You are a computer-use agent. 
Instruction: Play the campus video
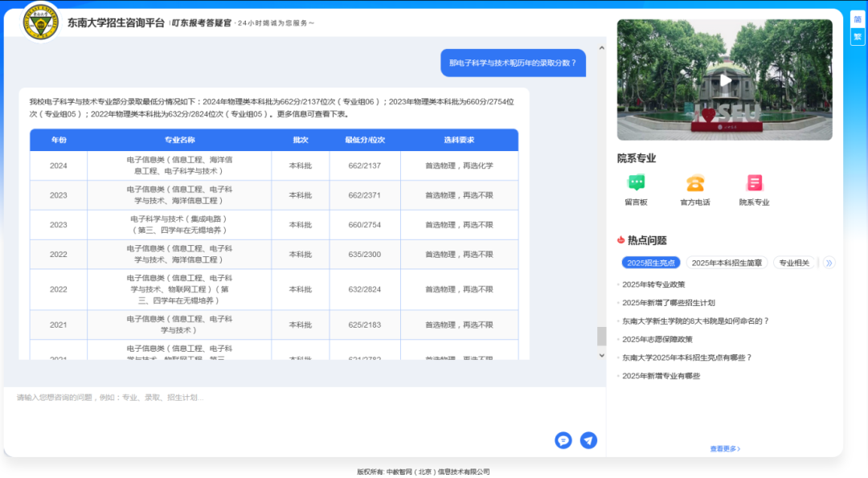coord(725,80)
